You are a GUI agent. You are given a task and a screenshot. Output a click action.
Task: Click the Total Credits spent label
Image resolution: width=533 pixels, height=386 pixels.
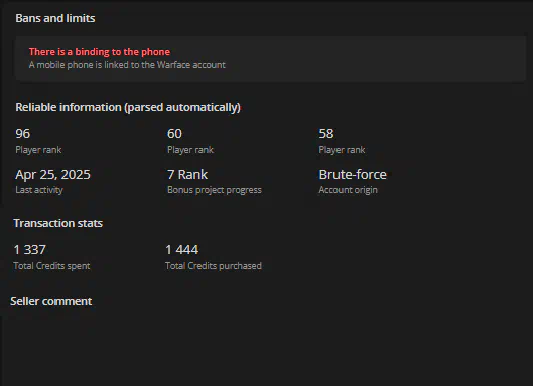pos(52,266)
